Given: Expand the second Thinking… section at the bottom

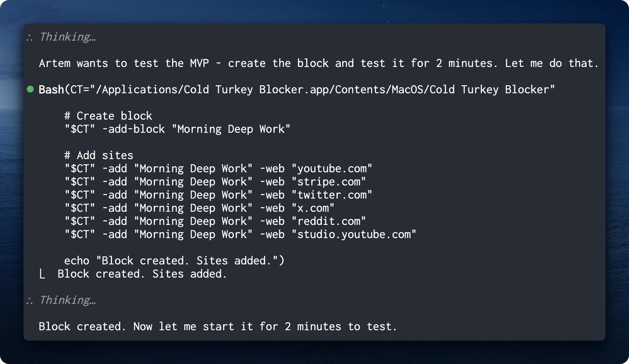Looking at the screenshot, I should pyautogui.click(x=68, y=300).
